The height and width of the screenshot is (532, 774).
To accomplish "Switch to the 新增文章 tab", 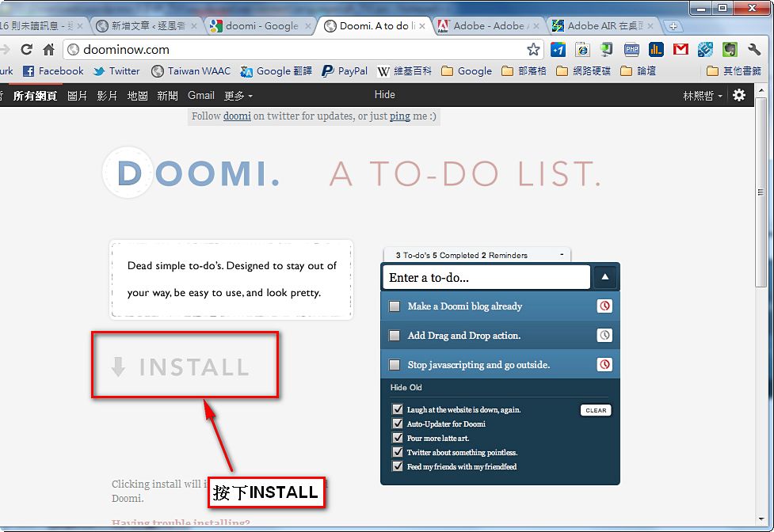I will pyautogui.click(x=147, y=25).
